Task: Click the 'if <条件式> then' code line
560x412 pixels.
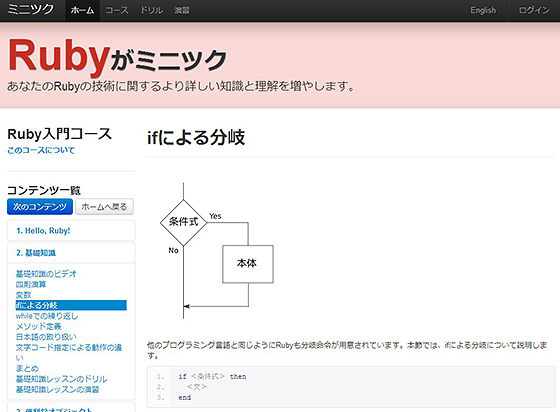Action: [212, 376]
